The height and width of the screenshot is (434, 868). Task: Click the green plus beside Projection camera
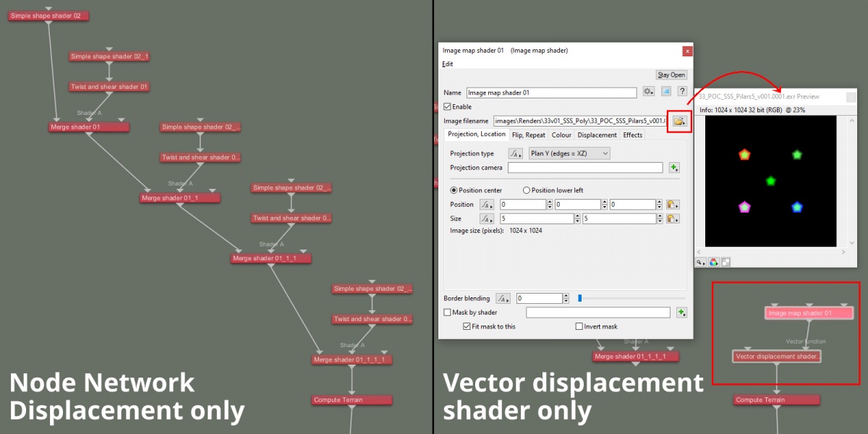click(673, 167)
